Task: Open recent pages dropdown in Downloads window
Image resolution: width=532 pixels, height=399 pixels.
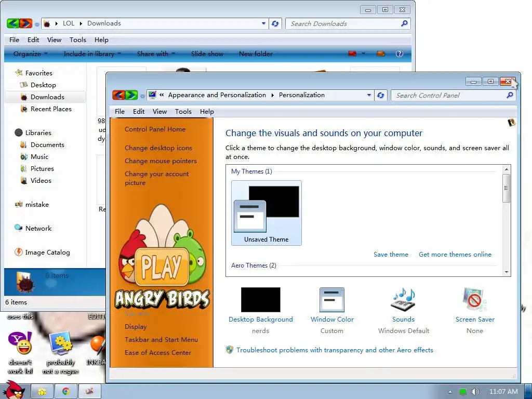Action: pos(37,24)
